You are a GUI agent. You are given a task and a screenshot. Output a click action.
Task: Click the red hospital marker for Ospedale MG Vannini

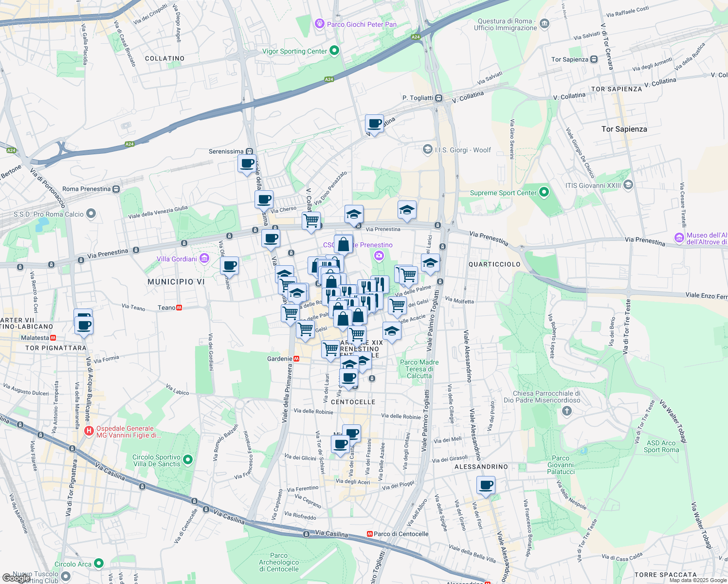90,430
